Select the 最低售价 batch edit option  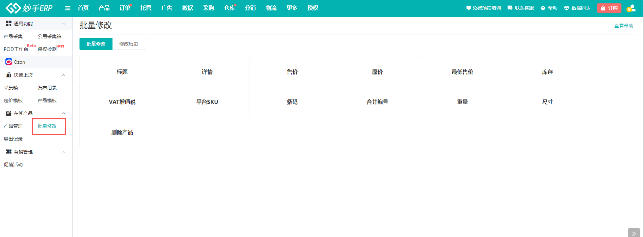click(462, 72)
